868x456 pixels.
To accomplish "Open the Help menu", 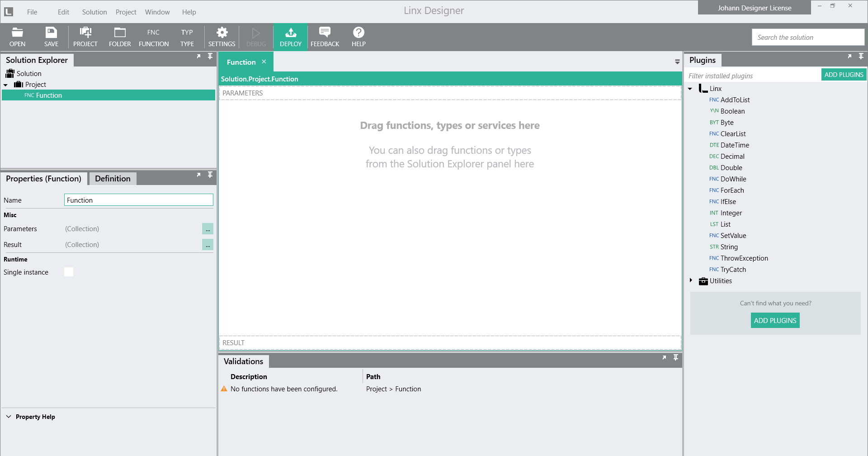I will point(189,12).
